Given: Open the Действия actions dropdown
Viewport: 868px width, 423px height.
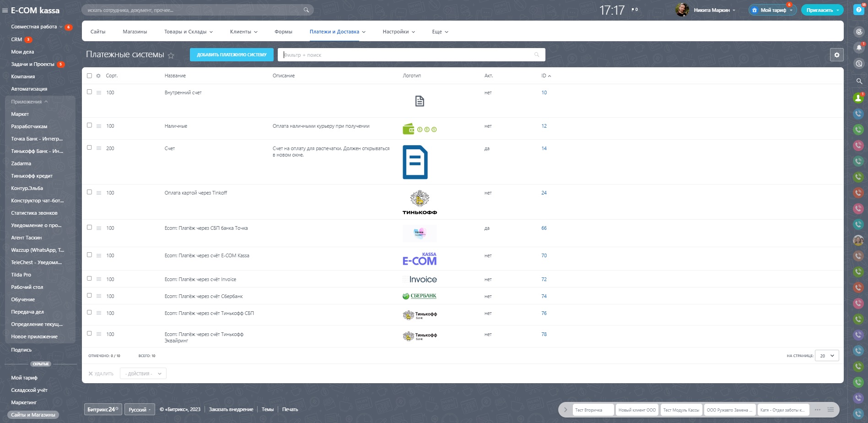Looking at the screenshot, I should tap(143, 374).
